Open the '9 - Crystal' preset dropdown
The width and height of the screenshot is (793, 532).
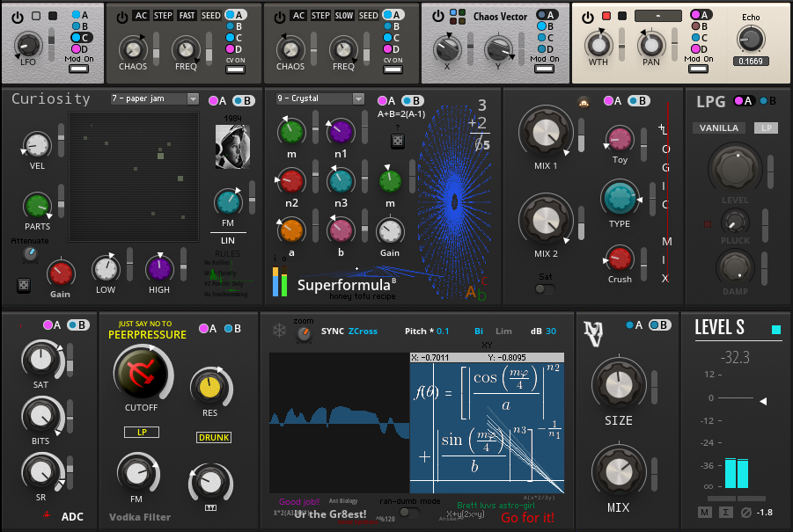pyautogui.click(x=320, y=98)
